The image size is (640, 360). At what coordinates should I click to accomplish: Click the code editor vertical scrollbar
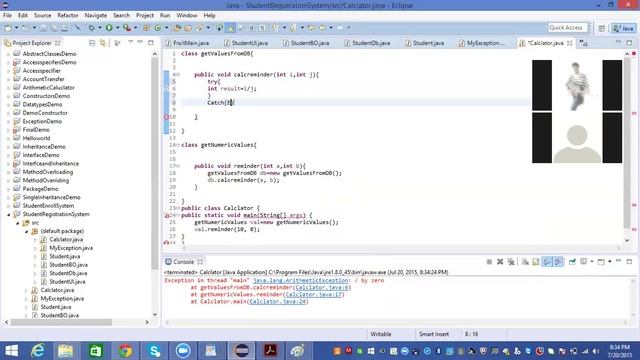coord(627,143)
